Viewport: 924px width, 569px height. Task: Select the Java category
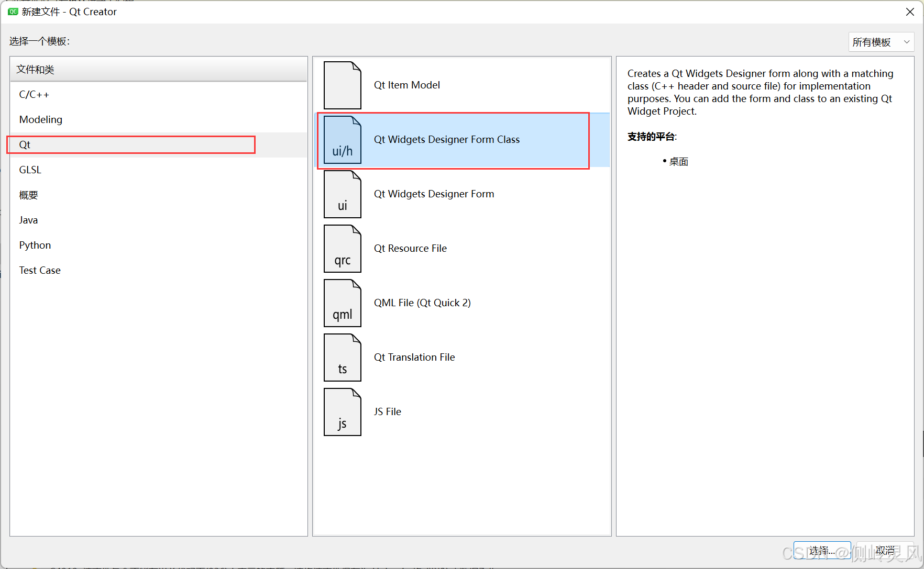coord(158,220)
